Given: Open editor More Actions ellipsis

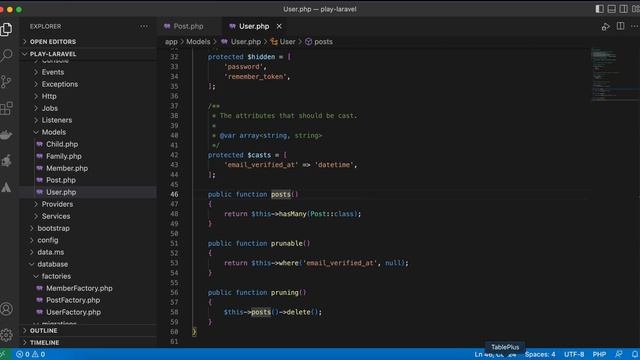Looking at the screenshot, I should click(634, 26).
